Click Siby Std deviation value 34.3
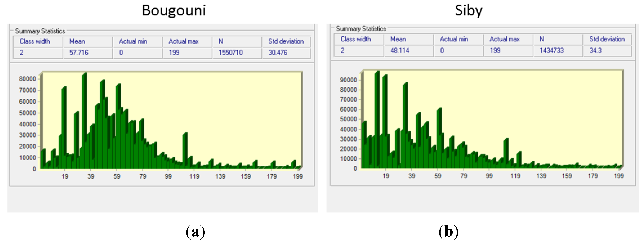Image resolution: width=644 pixels, height=244 pixels. pos(595,51)
